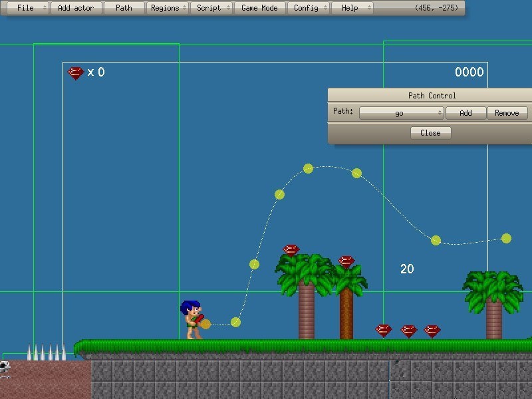Click the gem counter icon in the HUD
Image resolution: width=532 pixels, height=399 pixels.
[x=75, y=72]
